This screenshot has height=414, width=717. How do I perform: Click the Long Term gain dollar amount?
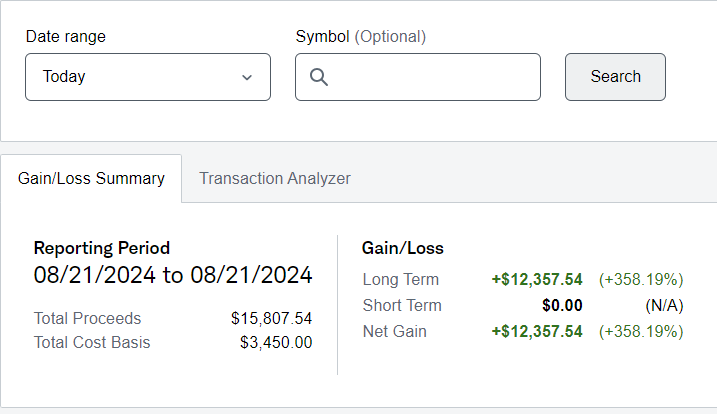click(537, 280)
